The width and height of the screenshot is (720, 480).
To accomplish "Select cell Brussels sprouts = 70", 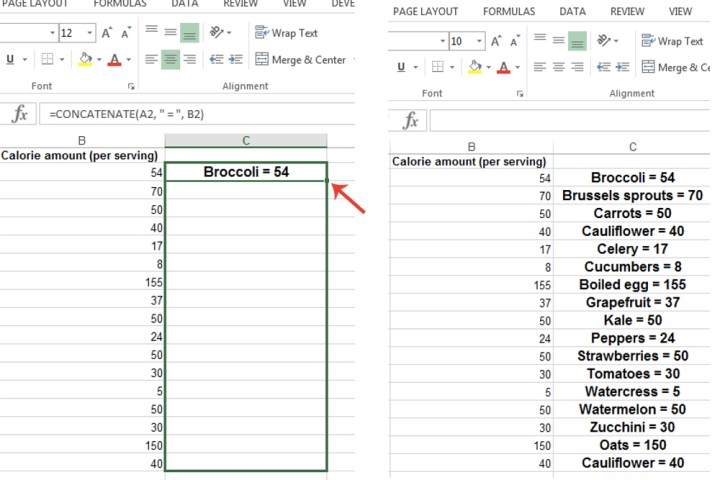I will click(632, 196).
